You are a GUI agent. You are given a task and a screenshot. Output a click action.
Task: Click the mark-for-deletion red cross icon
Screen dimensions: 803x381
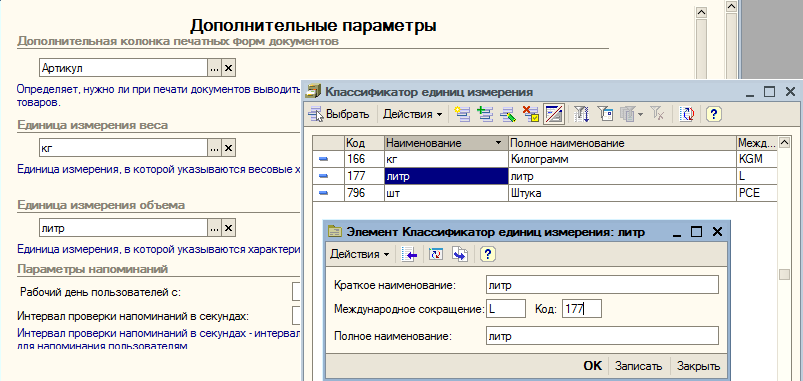[x=531, y=114]
